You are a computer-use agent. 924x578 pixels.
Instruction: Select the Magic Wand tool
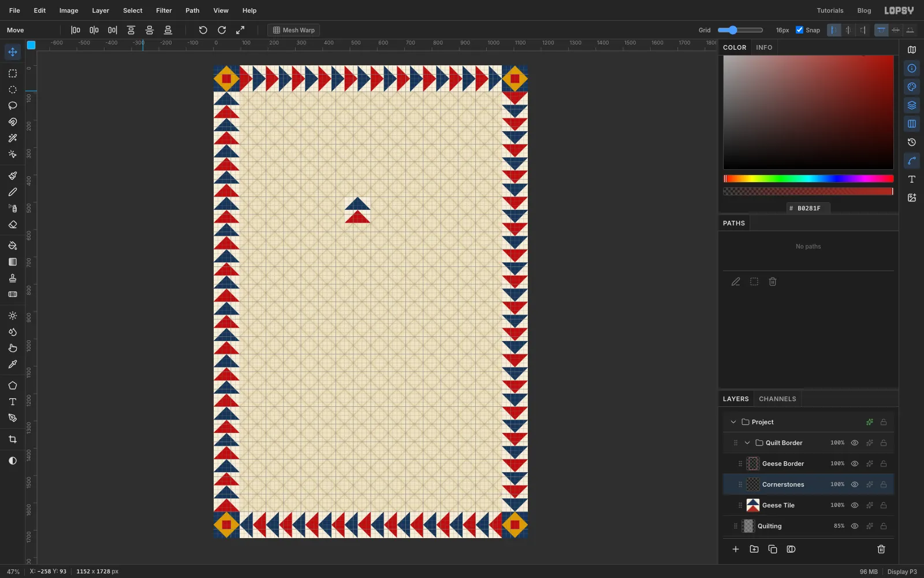[x=13, y=138]
